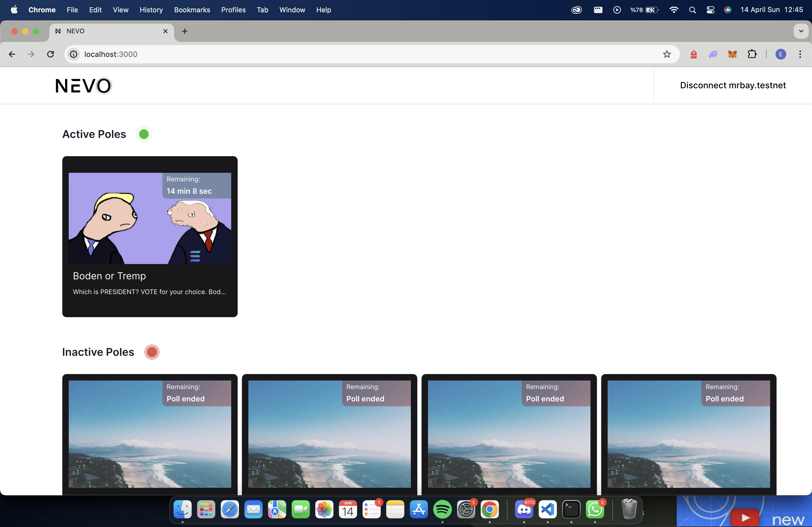Click the localhost:3000 address bar
The width and height of the screenshot is (812, 527).
[x=372, y=54]
